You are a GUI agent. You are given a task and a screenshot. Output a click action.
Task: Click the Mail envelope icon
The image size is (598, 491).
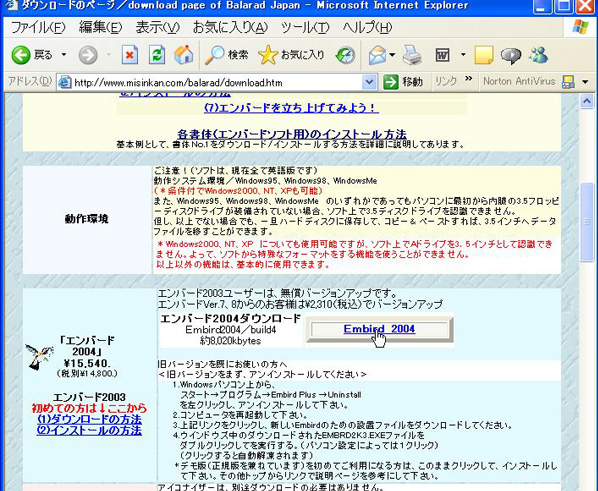(377, 55)
